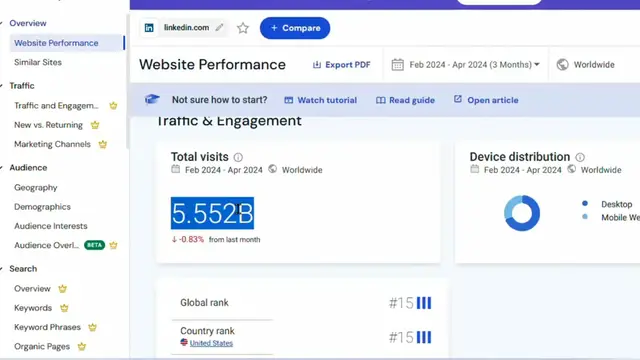Click the calendar icon in Total visits card
640x360 pixels.
coord(176,169)
